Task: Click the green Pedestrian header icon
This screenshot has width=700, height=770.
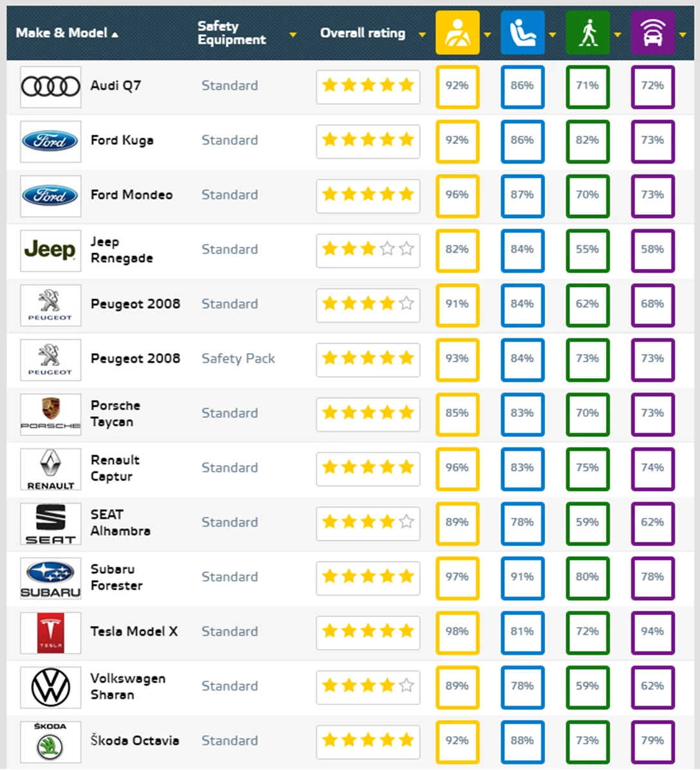Action: pos(587,33)
